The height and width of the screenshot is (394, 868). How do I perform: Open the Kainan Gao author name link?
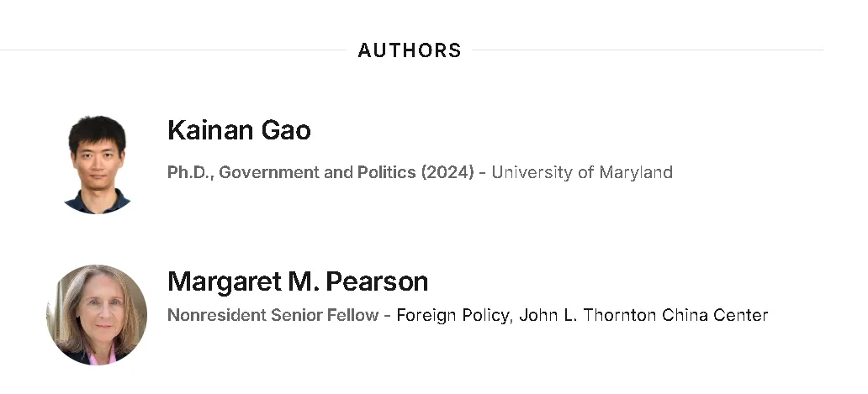pyautogui.click(x=239, y=130)
